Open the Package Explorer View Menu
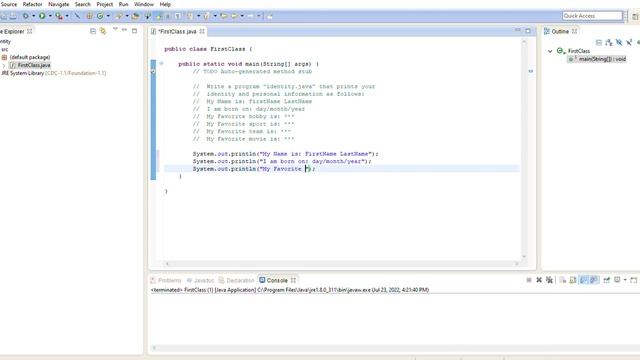The width and height of the screenshot is (640, 360). (115, 29)
